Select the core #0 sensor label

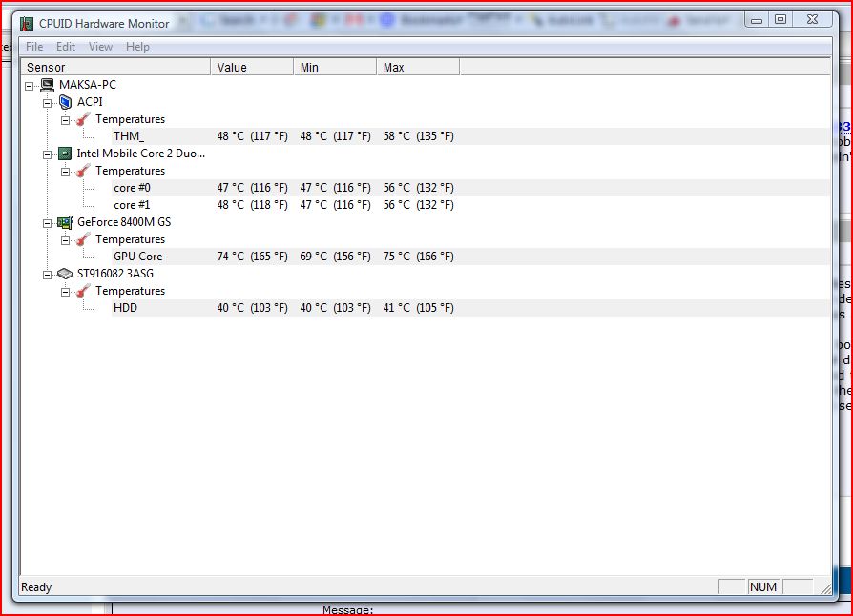pyautogui.click(x=132, y=188)
